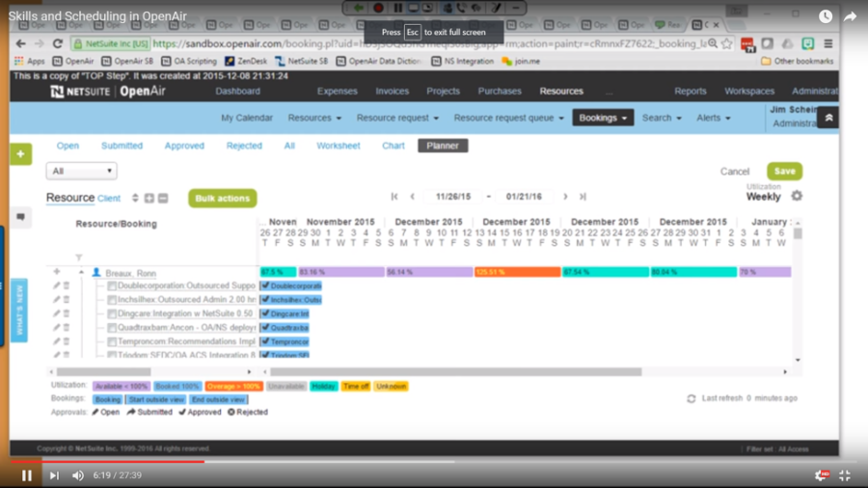The width and height of the screenshot is (868, 488).
Task: Click the Save button
Action: pos(784,171)
